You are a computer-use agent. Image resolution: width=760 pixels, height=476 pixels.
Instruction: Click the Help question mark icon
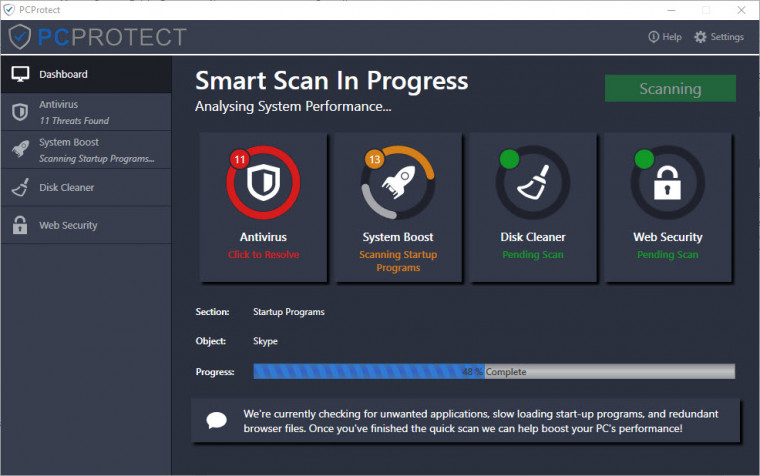click(653, 37)
